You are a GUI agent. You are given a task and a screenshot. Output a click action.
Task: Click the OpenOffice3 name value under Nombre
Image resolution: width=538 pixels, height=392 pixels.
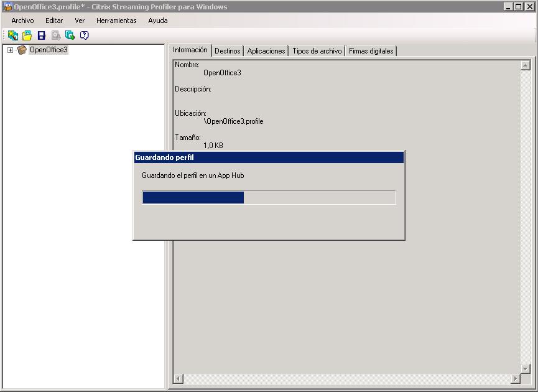tap(222, 73)
